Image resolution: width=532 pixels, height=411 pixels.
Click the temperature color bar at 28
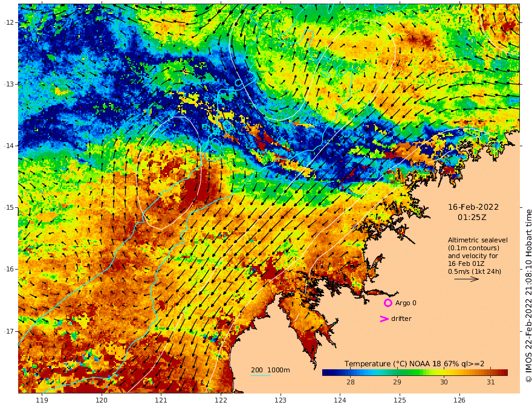pyautogui.click(x=351, y=373)
